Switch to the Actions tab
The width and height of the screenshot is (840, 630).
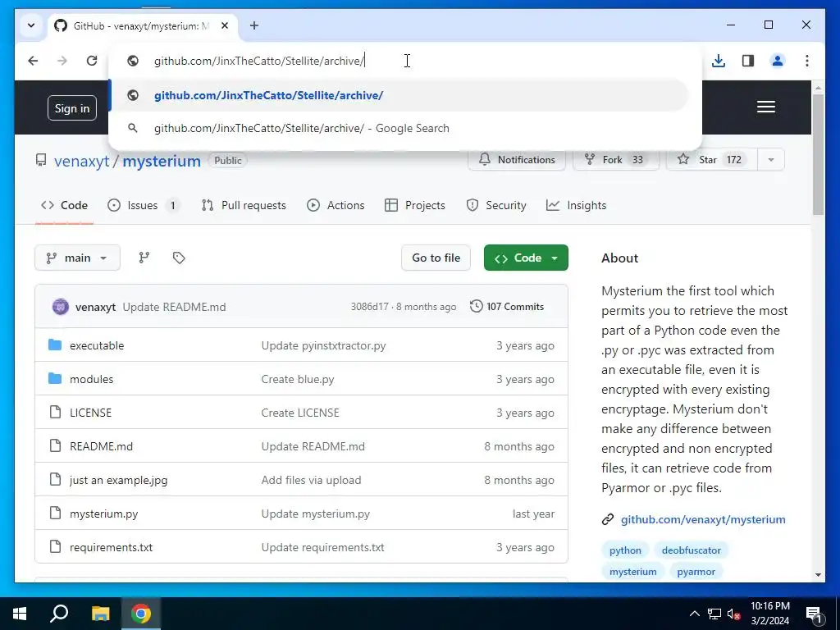(336, 205)
